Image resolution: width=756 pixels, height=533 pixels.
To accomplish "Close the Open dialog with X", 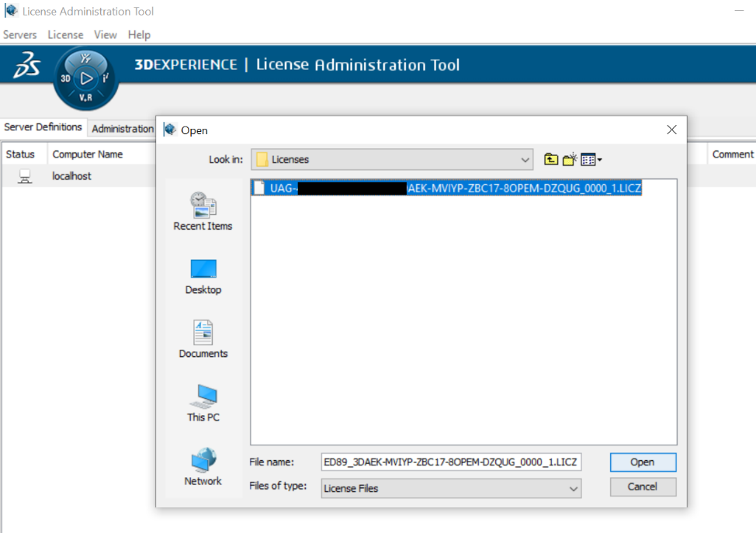I will pos(671,130).
